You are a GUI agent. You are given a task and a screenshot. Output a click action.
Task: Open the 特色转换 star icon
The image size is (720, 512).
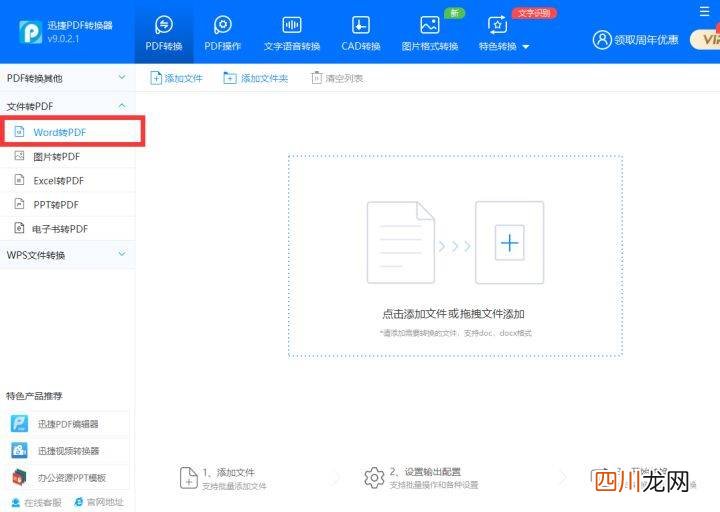pyautogui.click(x=497, y=25)
